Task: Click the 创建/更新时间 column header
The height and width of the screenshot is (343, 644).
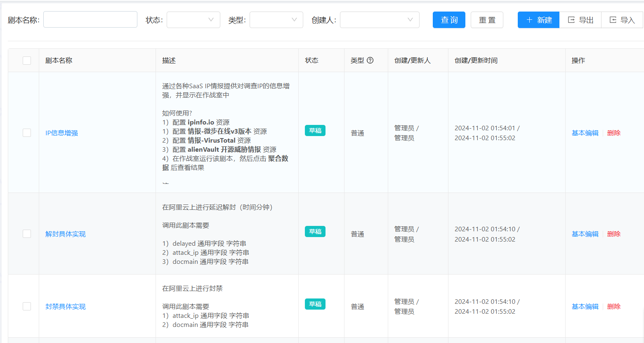Action: click(476, 60)
